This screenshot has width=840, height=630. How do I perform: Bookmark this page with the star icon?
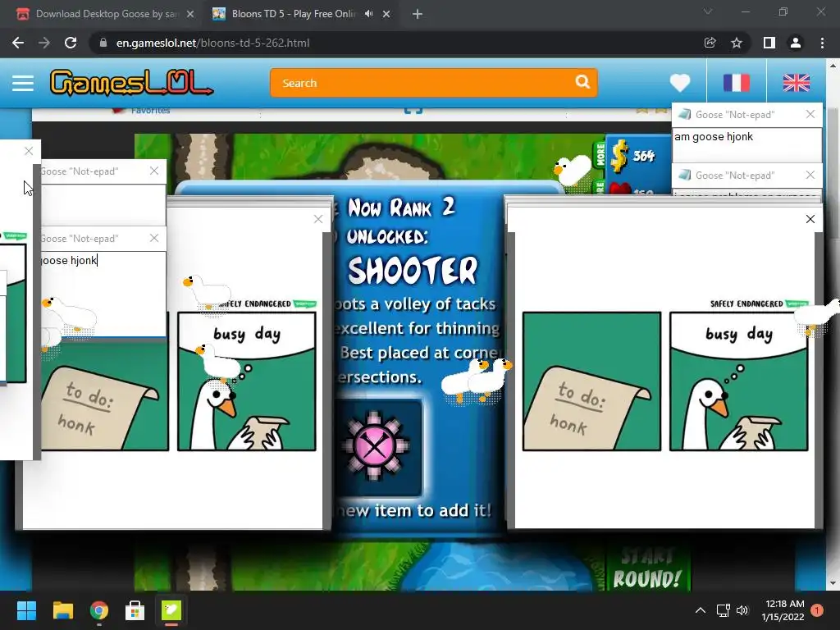tap(737, 43)
